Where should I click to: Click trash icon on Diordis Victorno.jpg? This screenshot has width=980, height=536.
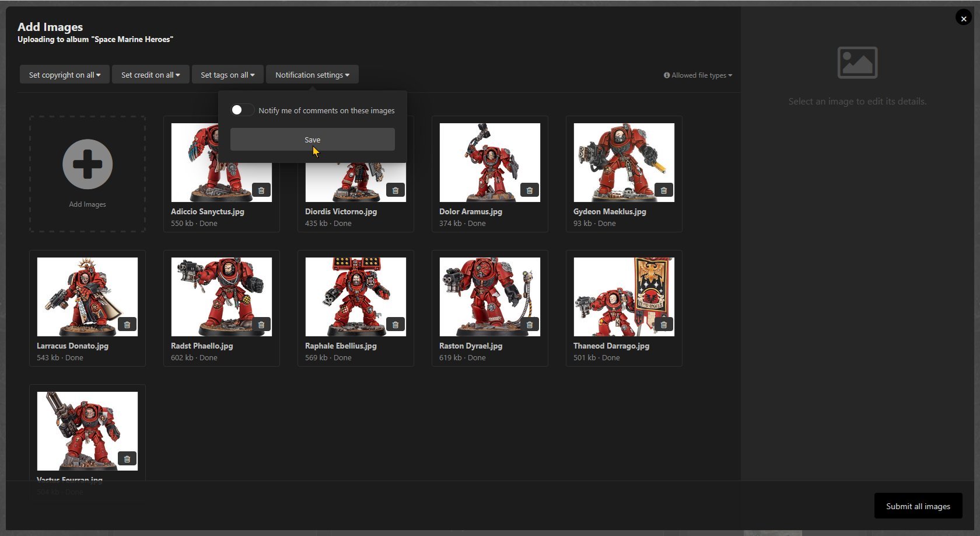click(x=395, y=190)
